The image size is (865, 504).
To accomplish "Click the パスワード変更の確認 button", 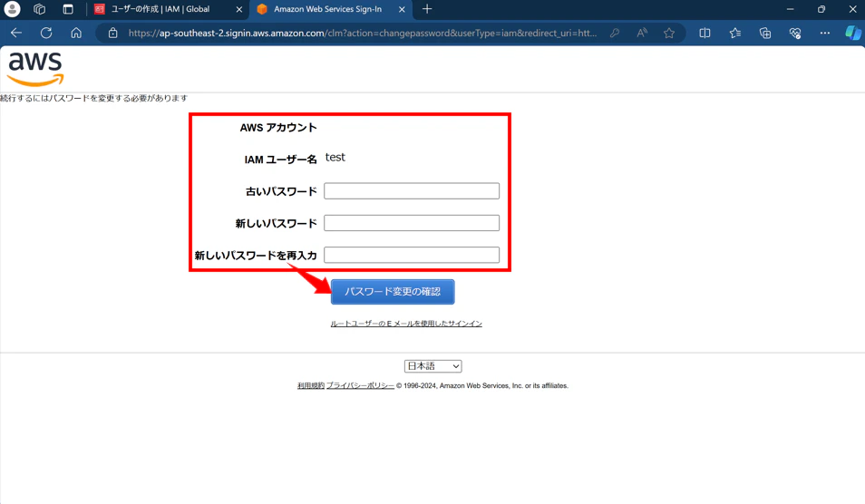I will click(393, 292).
